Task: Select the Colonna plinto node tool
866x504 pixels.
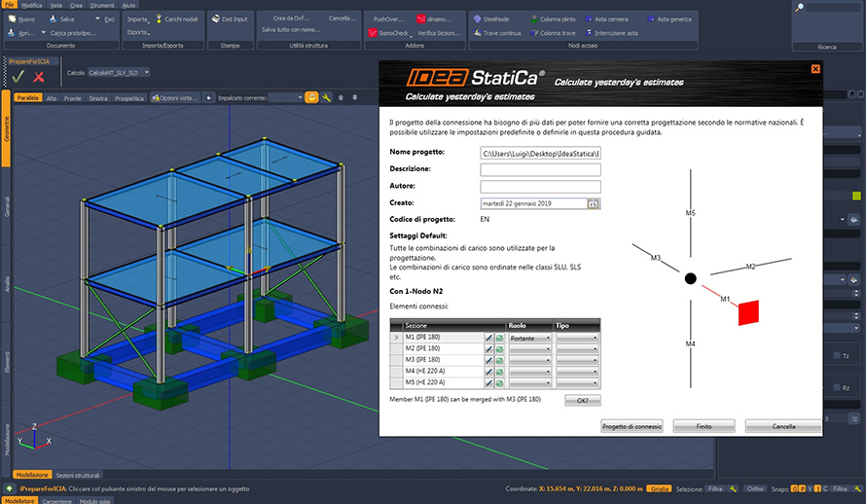Action: [x=534, y=18]
